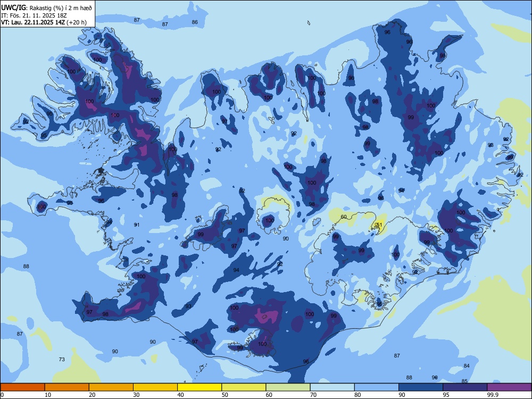Image resolution: width=532 pixels, height=399 pixels.
Task: Click the pale blue 70–80 legend swatch
Action: click(x=332, y=387)
